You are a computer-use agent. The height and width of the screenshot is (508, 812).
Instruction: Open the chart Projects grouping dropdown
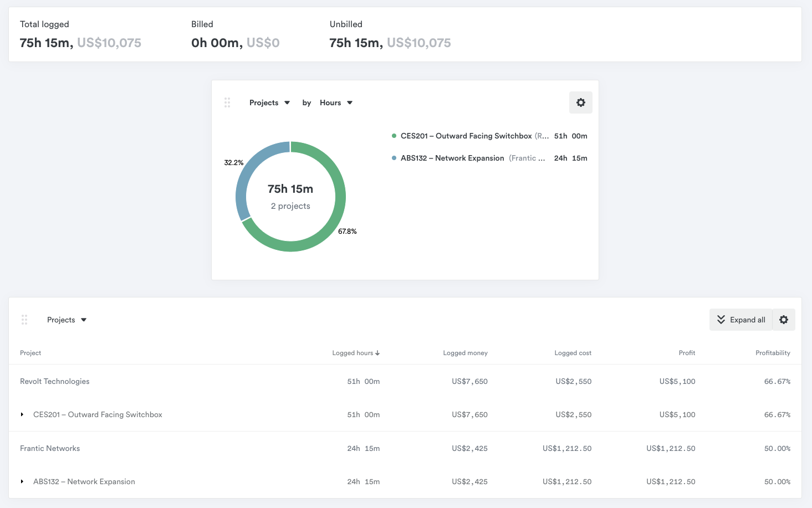269,102
